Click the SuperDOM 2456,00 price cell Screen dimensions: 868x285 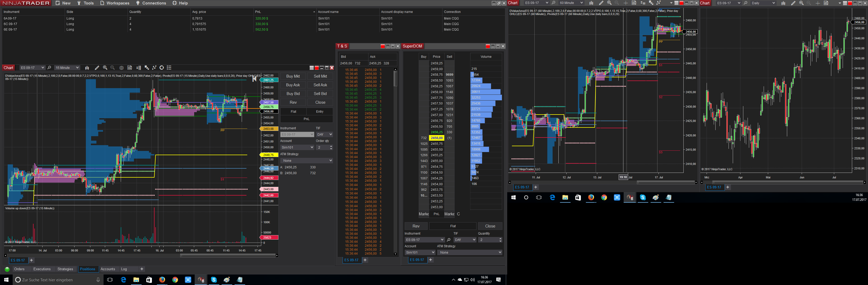pos(436,138)
